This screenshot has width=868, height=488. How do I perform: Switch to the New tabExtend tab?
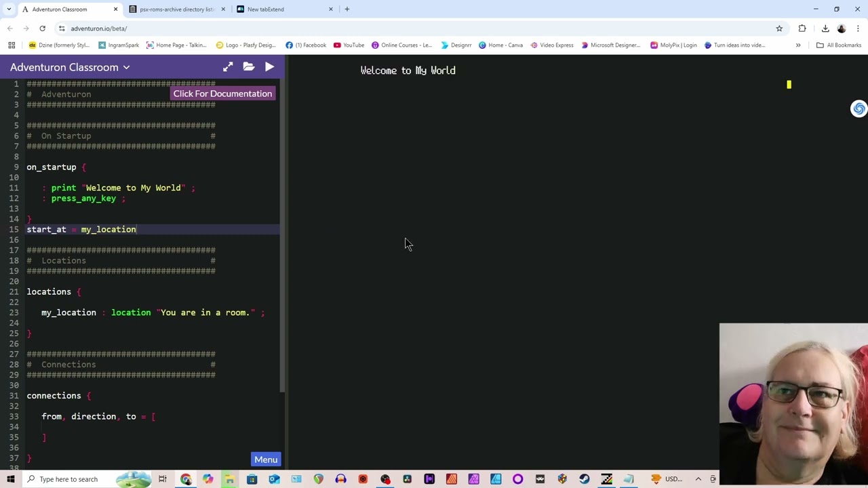[x=285, y=9]
